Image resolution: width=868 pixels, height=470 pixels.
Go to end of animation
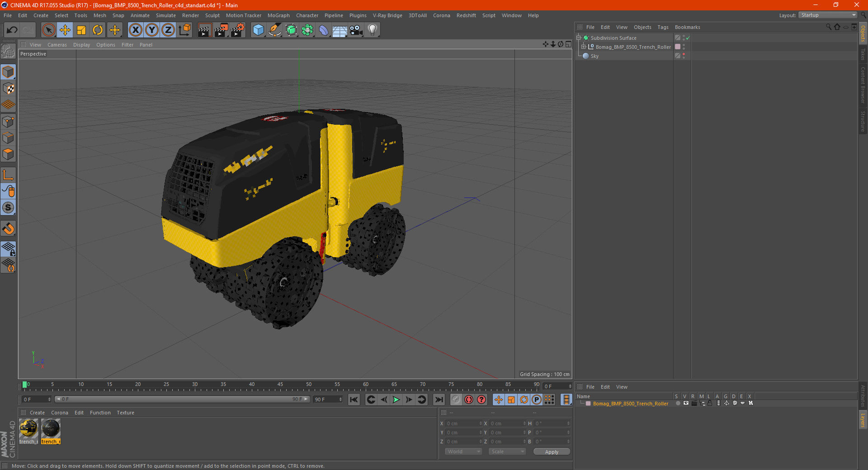click(439, 399)
